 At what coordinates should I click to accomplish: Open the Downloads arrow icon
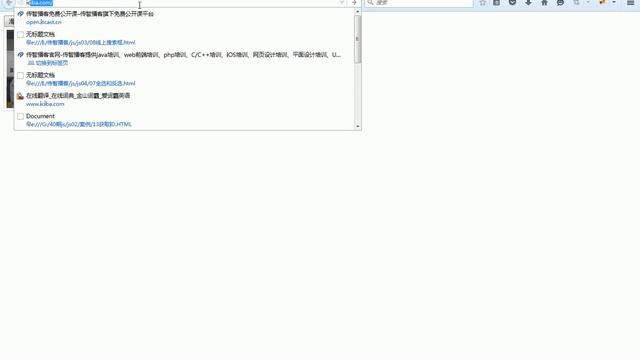click(528, 2)
